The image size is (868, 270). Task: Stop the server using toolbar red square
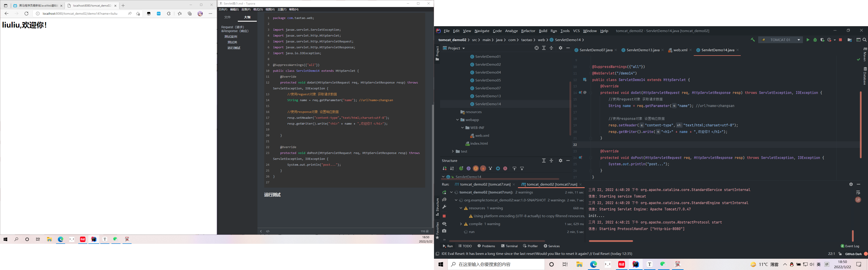click(840, 40)
